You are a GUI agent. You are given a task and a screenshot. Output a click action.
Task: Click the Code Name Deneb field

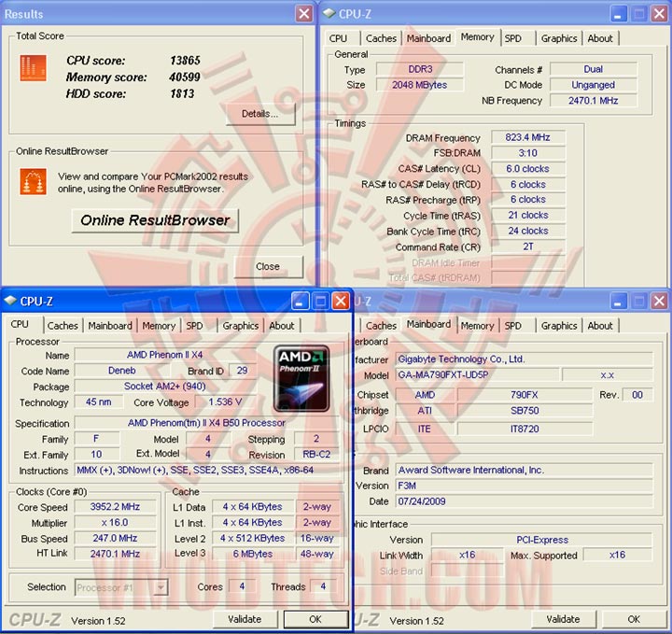coord(122,371)
